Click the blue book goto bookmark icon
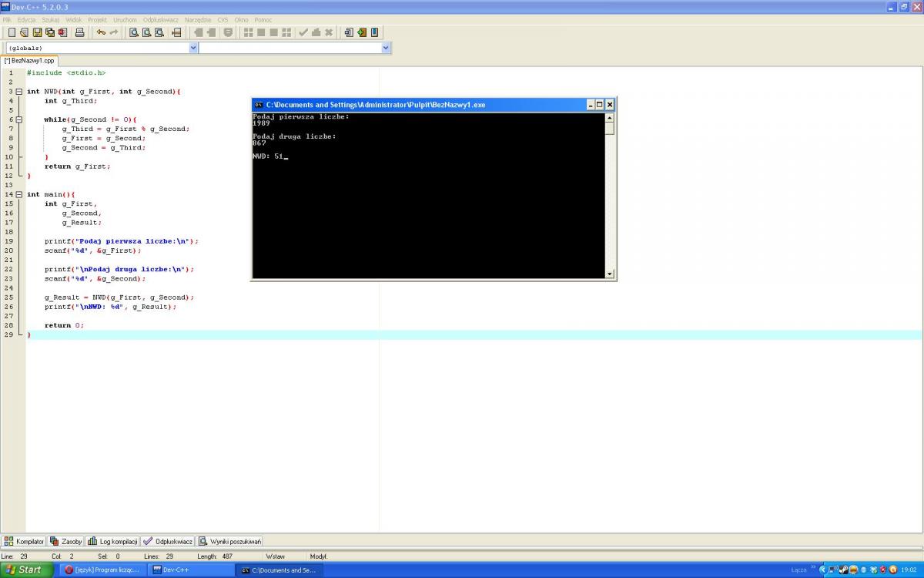 tap(374, 32)
